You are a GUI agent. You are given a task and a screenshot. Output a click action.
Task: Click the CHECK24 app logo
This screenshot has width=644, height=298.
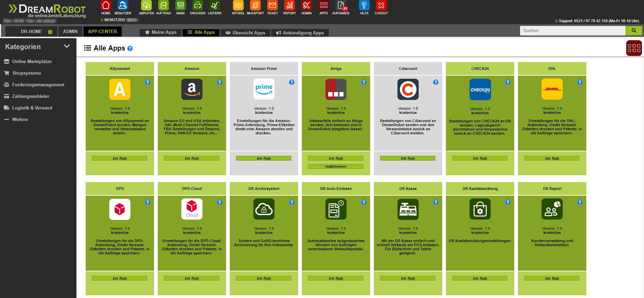[x=480, y=89]
